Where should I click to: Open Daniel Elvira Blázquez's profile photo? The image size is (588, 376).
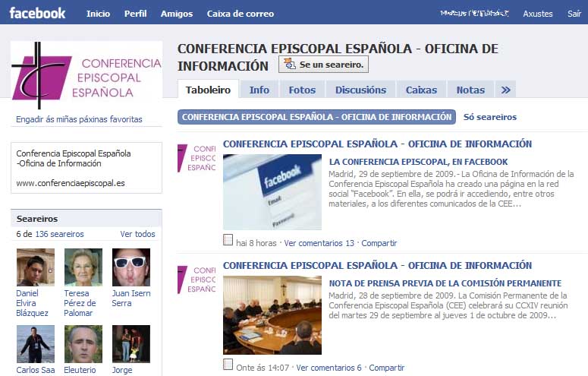pos(36,267)
